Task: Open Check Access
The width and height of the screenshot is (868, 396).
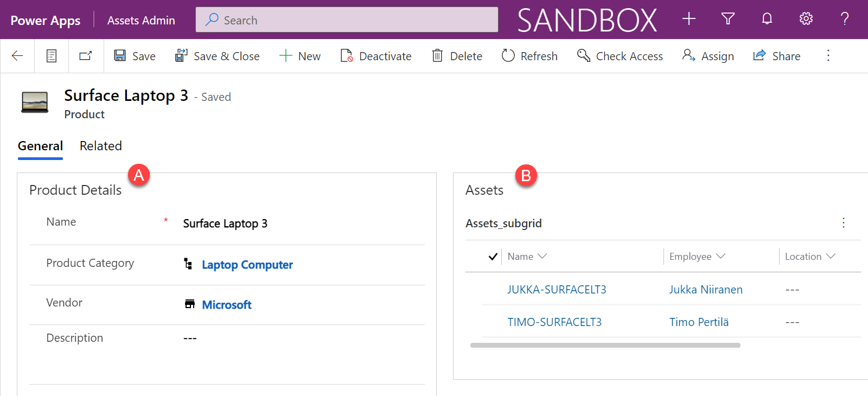Action: tap(620, 56)
